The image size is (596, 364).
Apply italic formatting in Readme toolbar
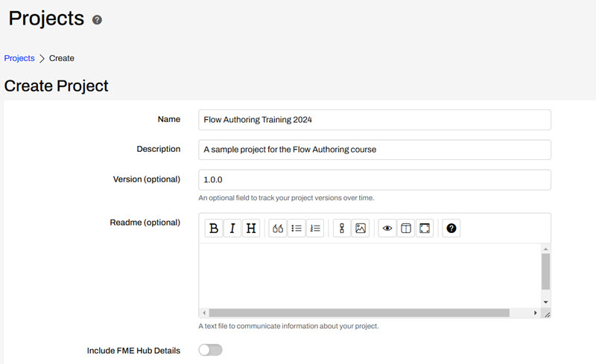click(x=232, y=229)
